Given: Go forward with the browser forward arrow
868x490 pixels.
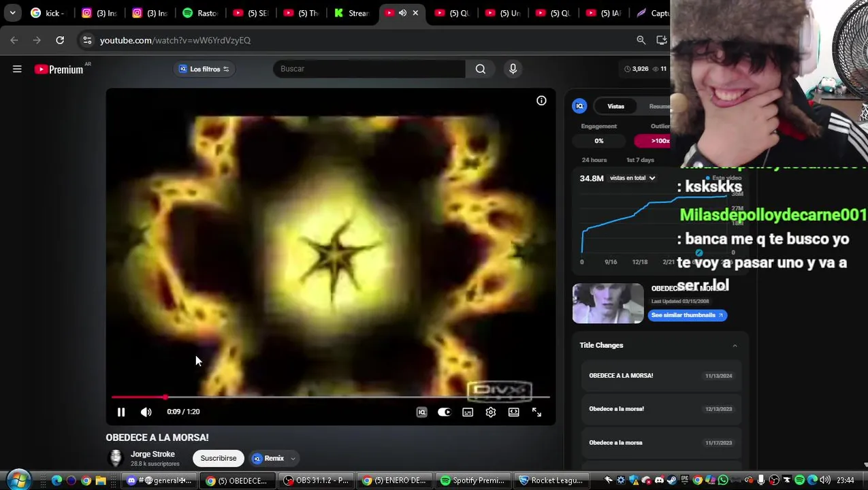Looking at the screenshot, I should pyautogui.click(x=37, y=40).
